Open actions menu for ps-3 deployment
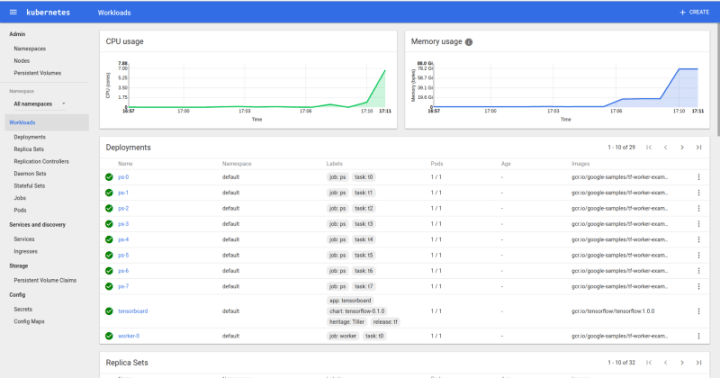720x378 pixels. click(x=698, y=224)
